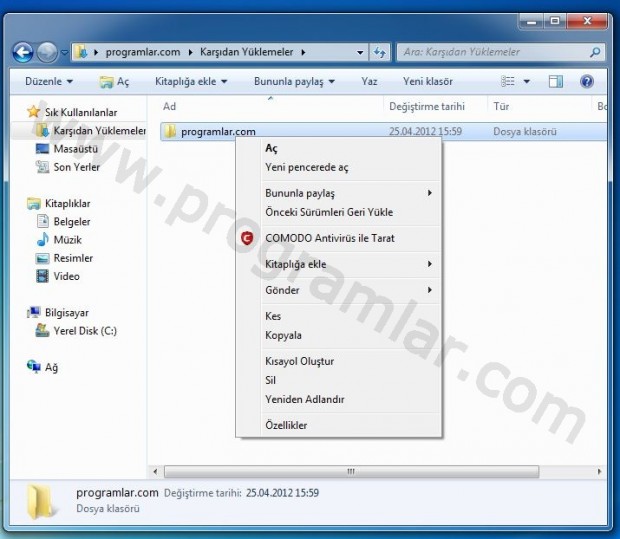The height and width of the screenshot is (539, 620).
Task: Choose Kopyala from context menu
Action: (x=338, y=335)
